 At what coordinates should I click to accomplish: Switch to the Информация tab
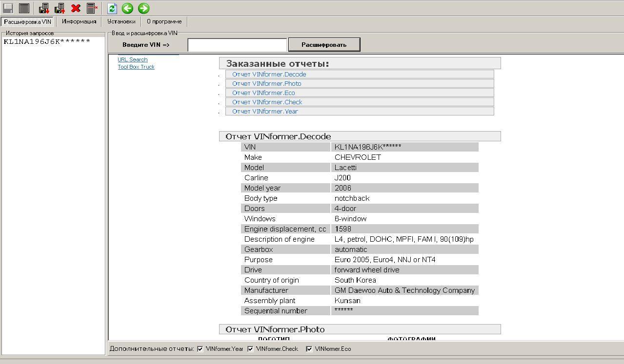[79, 21]
